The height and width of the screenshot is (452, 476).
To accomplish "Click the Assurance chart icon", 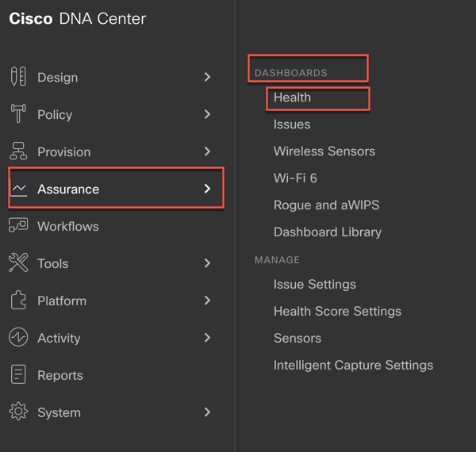I will coord(19,189).
